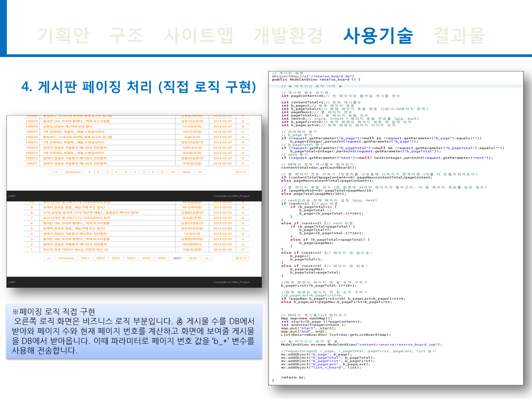Click the 글쓰기 button beside the 6667 pagination

(x=241, y=258)
